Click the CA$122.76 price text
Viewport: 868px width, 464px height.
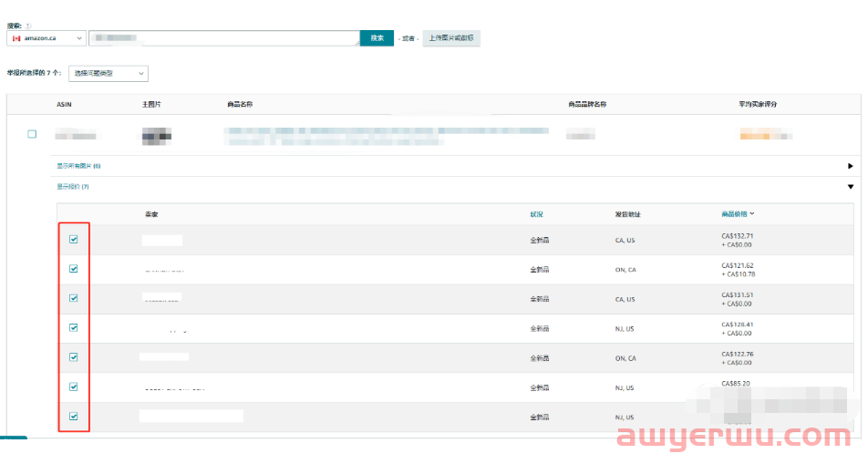point(738,354)
